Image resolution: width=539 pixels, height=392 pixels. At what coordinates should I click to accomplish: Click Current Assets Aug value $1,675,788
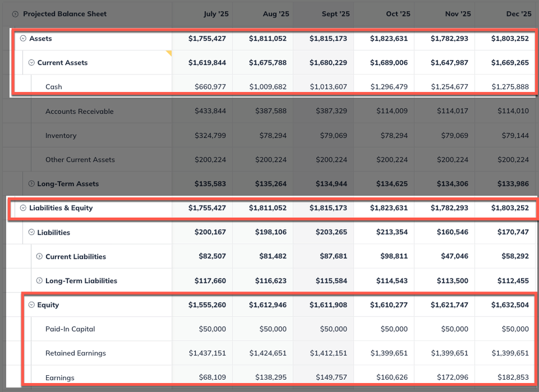coord(267,62)
